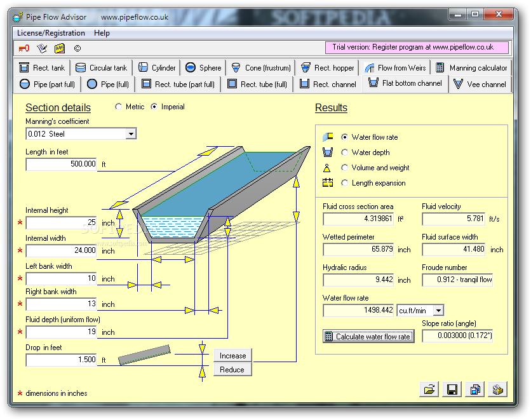531x420 pixels.
Task: Click the water flow rate icon
Action: click(x=328, y=137)
